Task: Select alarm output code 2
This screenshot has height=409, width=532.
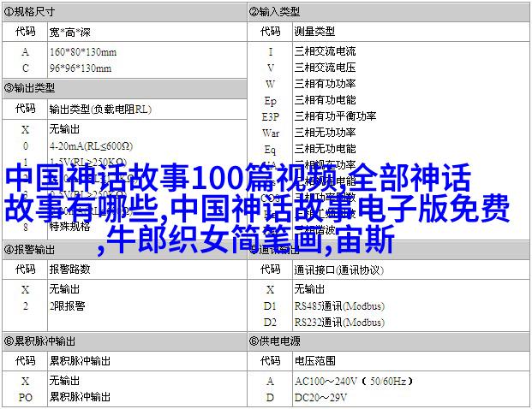Action: click(x=25, y=306)
